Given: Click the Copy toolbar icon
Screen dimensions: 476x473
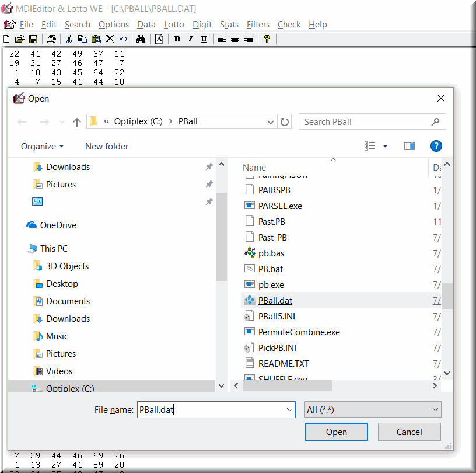Looking at the screenshot, I should click(x=82, y=39).
